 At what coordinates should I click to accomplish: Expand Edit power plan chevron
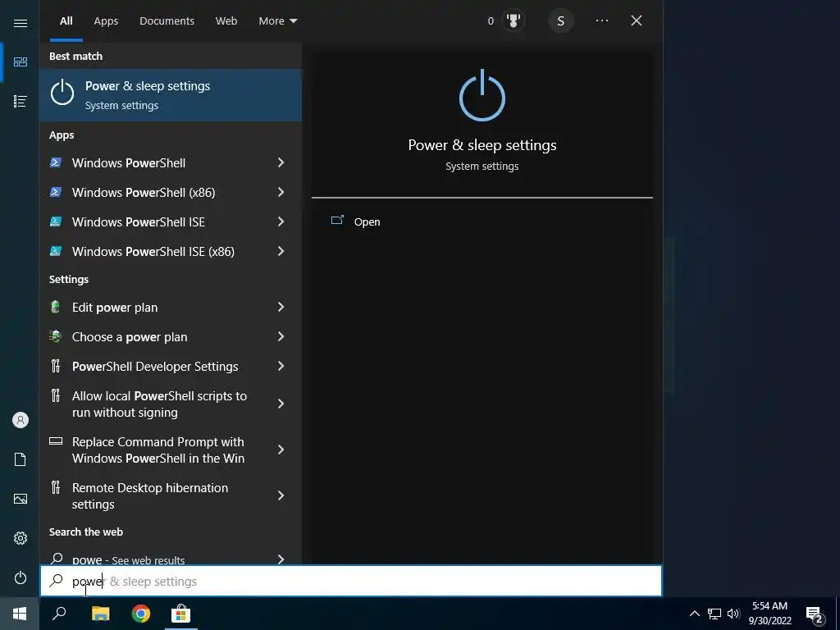click(x=281, y=307)
